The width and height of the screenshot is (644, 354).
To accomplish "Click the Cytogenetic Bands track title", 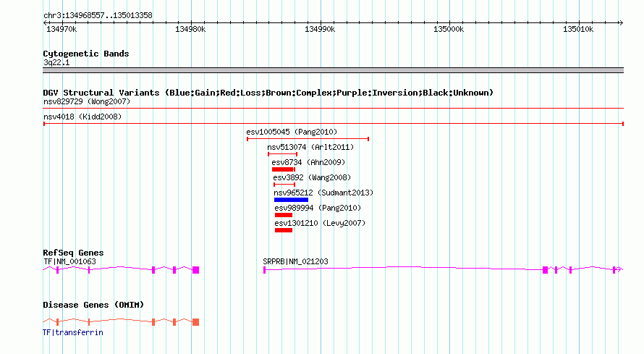I will point(86,54).
